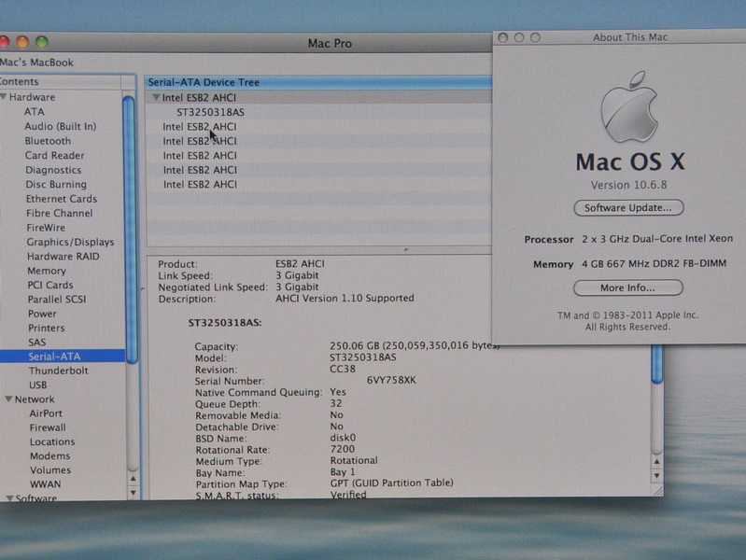Open Ethernet Cards entry
The height and width of the screenshot is (560, 746).
pyautogui.click(x=62, y=199)
